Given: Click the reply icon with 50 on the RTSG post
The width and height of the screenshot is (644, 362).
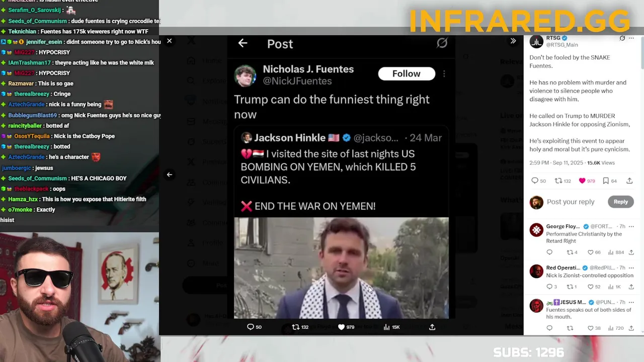Looking at the screenshot, I should [x=538, y=180].
